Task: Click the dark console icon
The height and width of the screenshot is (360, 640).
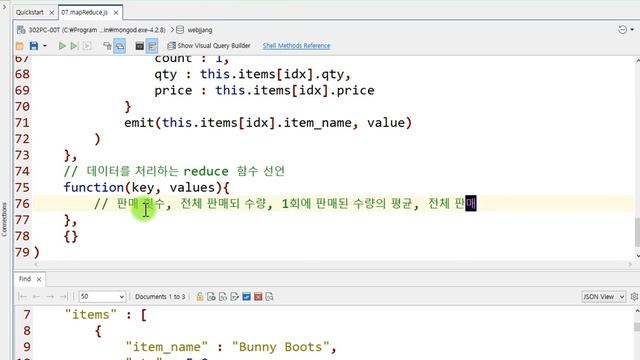Action: tap(140, 46)
